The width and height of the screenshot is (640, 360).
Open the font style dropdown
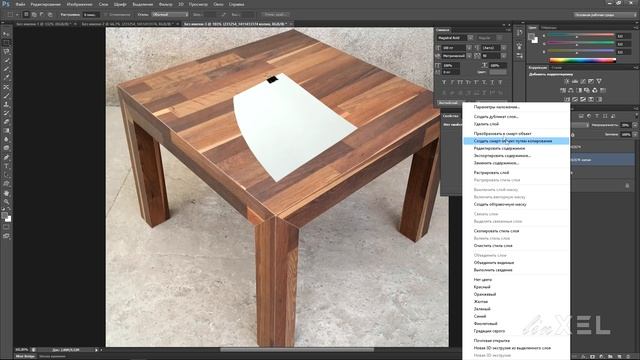pos(500,38)
